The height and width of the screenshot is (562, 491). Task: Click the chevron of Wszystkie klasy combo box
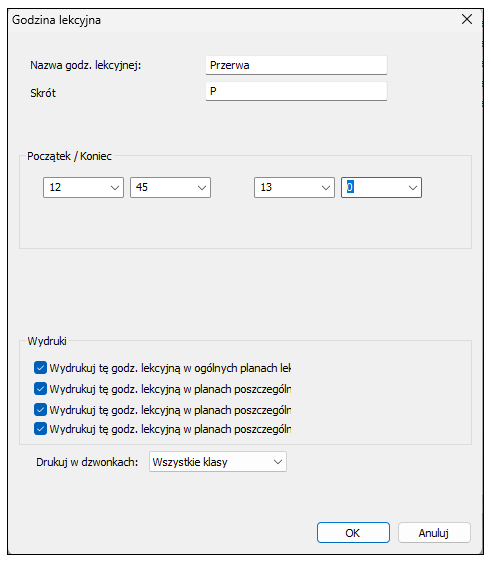[278, 462]
